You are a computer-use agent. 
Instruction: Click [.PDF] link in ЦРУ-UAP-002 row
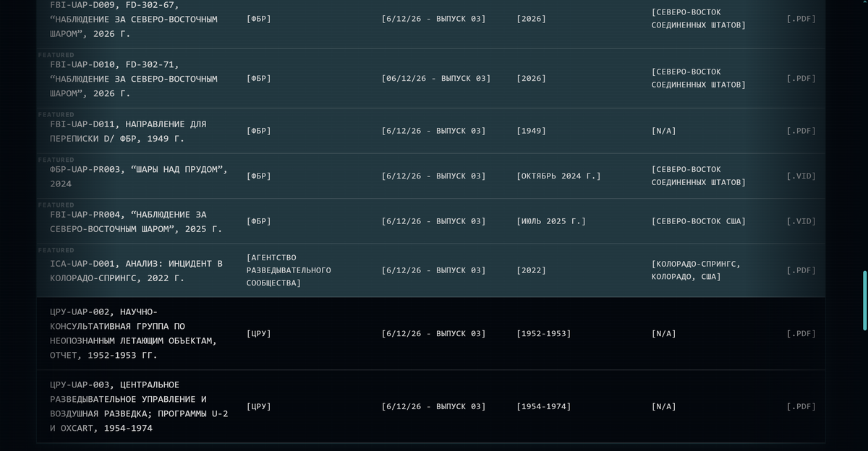tap(801, 333)
